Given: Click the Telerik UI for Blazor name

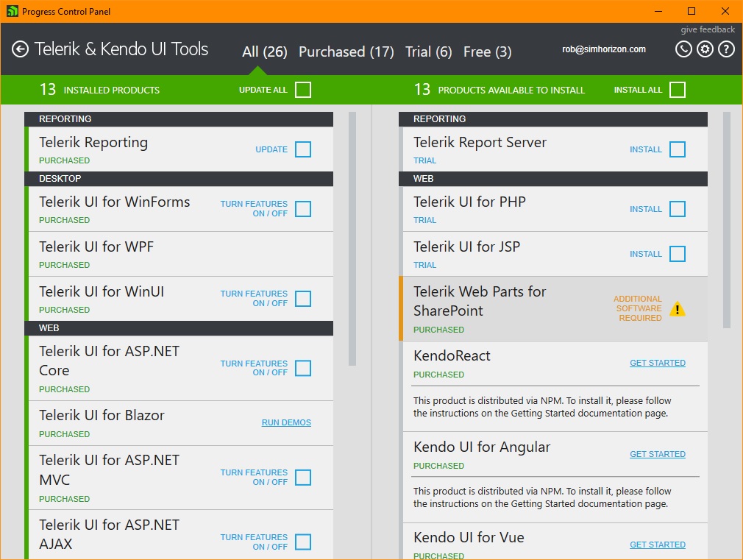Looking at the screenshot, I should point(102,415).
